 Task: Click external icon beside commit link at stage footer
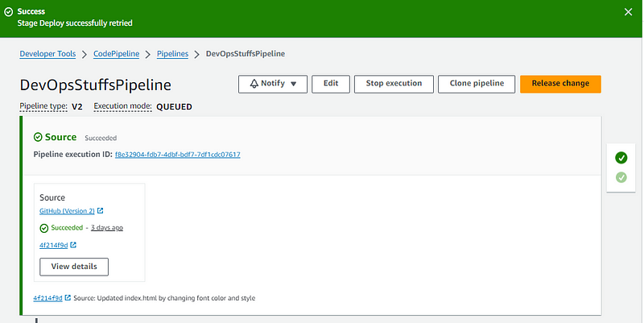point(68,297)
